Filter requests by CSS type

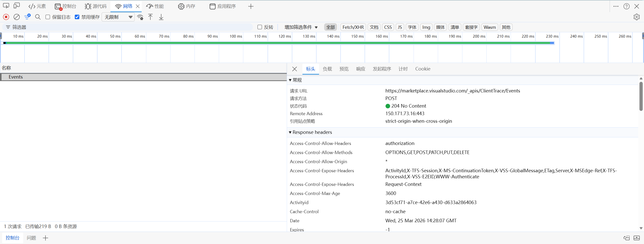click(388, 27)
